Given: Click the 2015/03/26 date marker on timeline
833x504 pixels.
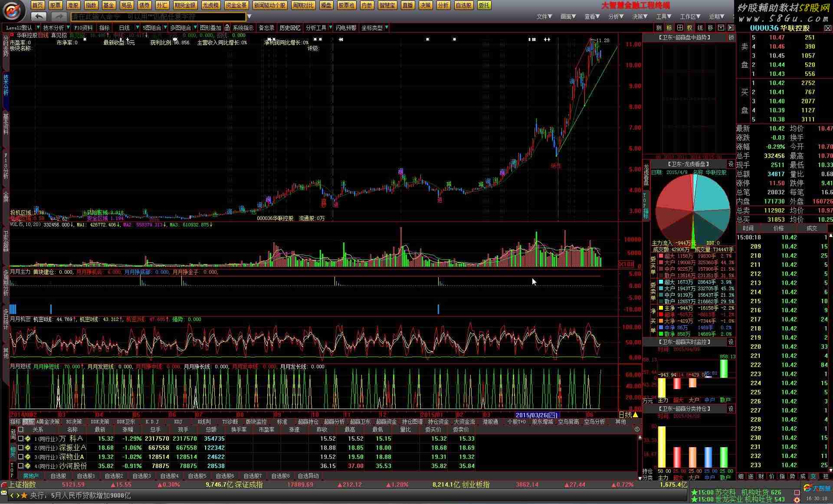Looking at the screenshot, I should pos(537,415).
